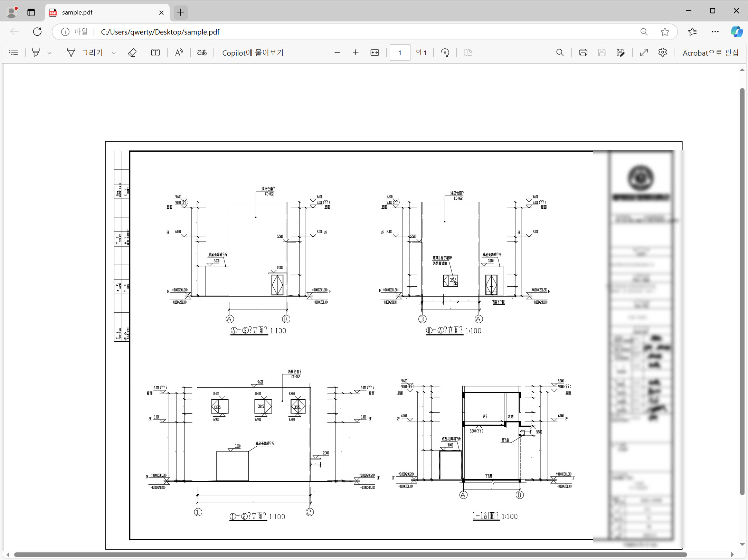This screenshot has height=560, width=748.
Task: Click the translate icon
Action: coord(202,53)
